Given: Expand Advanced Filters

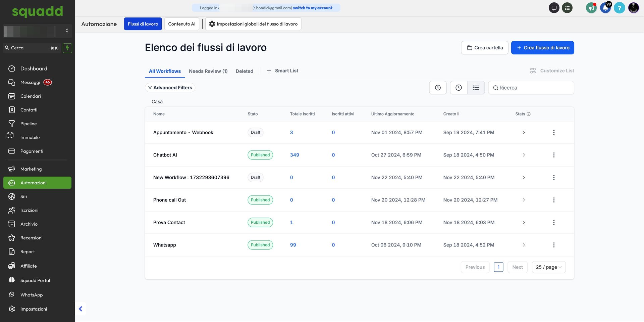Looking at the screenshot, I should click(x=170, y=88).
